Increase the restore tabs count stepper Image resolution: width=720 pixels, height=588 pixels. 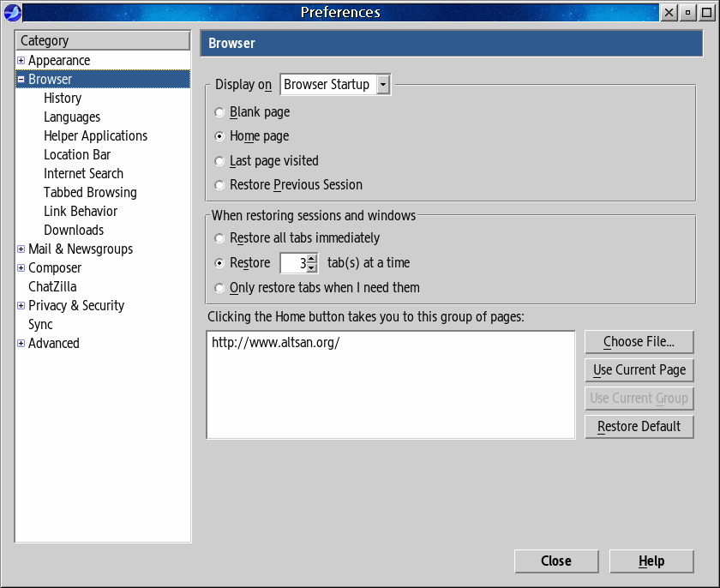coord(312,259)
